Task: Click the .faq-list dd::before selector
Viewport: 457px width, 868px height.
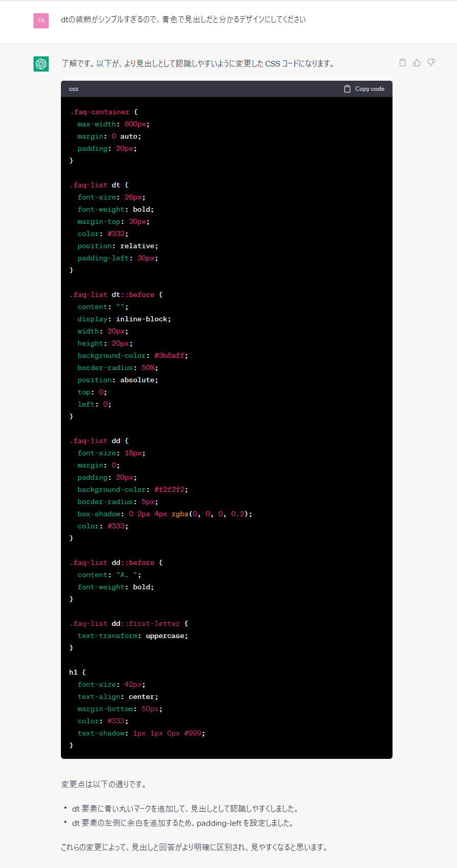Action: click(116, 562)
